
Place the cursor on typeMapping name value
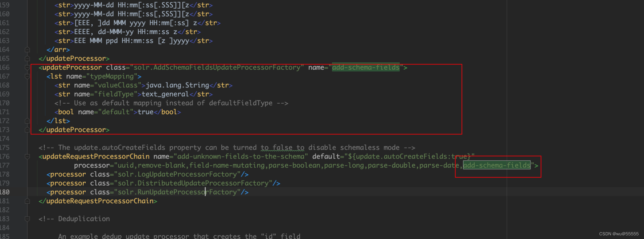[112, 76]
